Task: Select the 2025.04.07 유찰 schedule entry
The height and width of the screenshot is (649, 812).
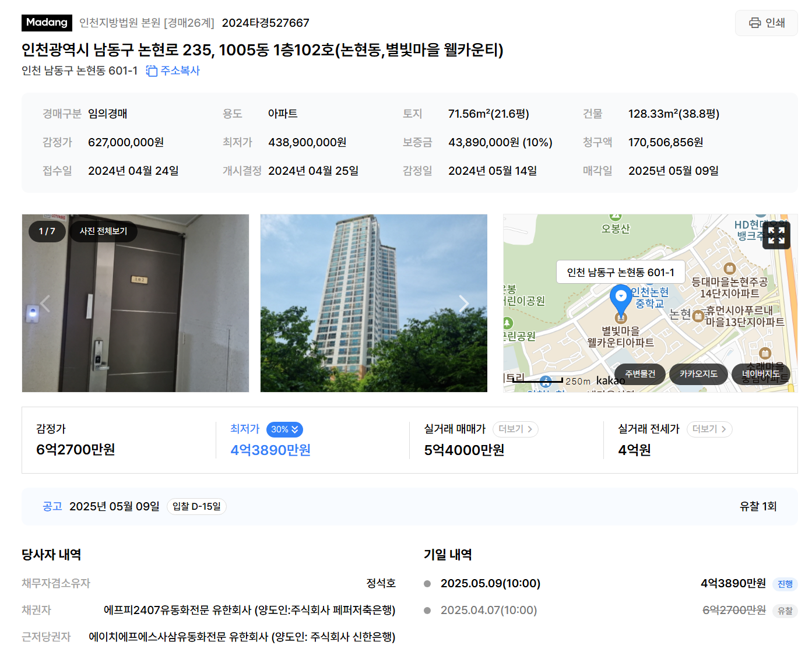Action: (610, 610)
